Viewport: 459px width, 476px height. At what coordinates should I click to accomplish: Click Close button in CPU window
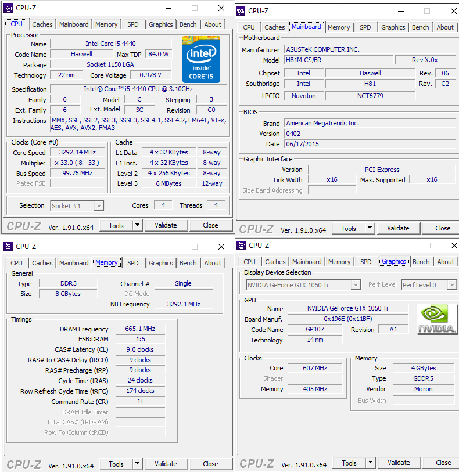(210, 225)
